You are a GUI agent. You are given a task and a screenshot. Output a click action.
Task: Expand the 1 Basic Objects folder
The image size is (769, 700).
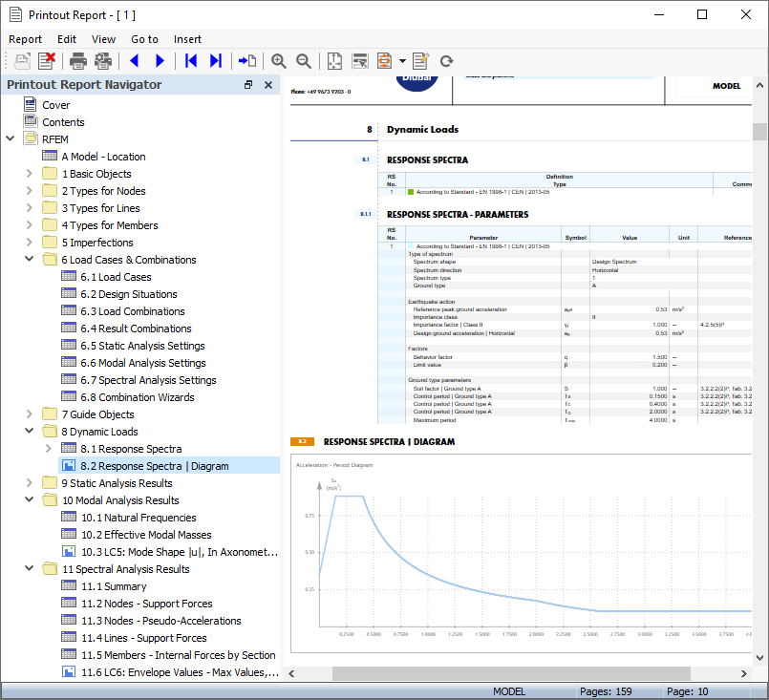pyautogui.click(x=30, y=174)
